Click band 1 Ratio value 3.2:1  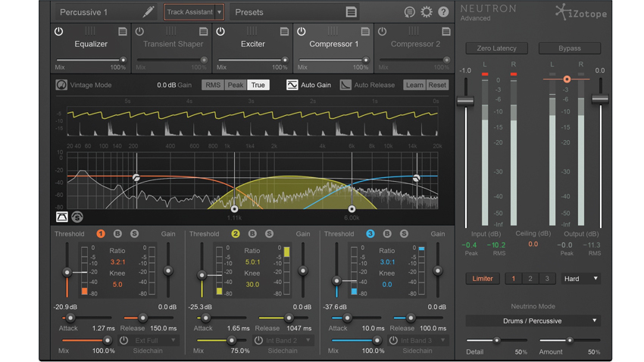[x=118, y=262]
